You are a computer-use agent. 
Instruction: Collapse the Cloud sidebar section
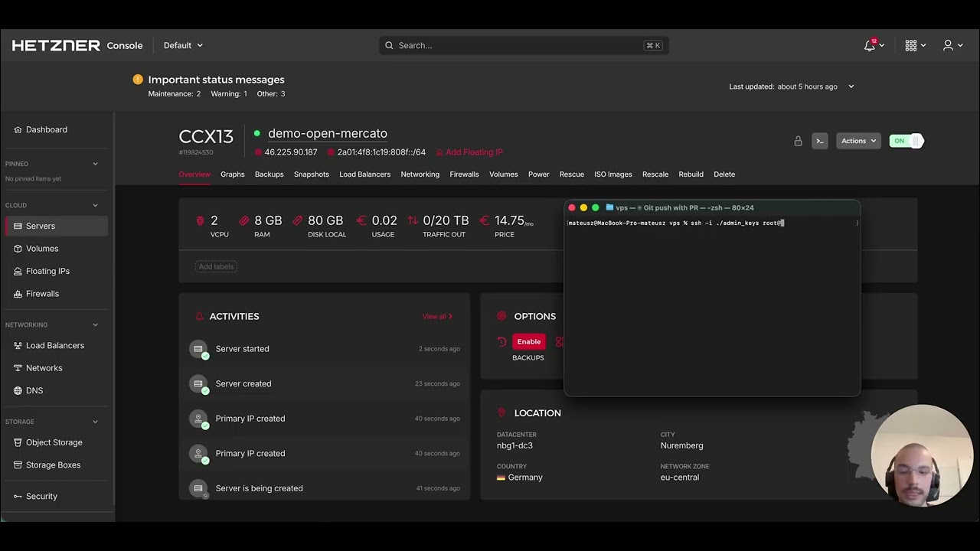point(96,205)
